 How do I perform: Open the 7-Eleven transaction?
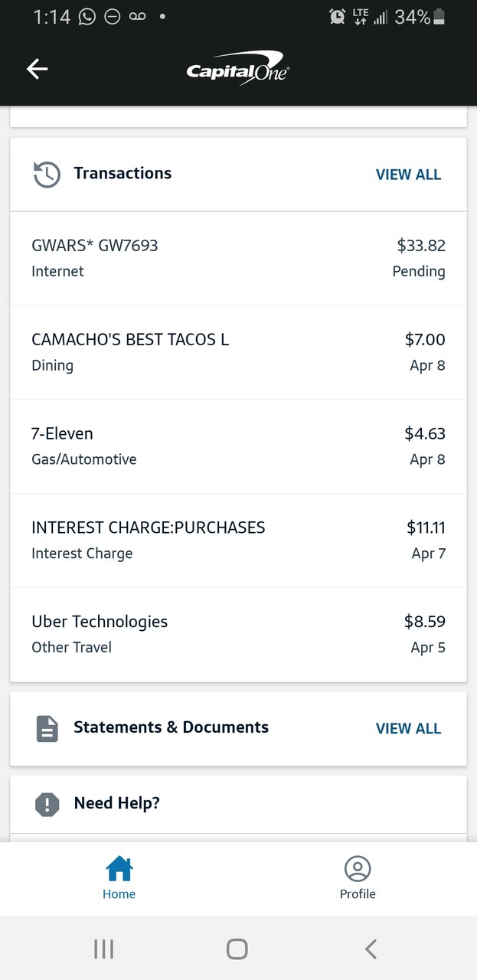click(238, 446)
